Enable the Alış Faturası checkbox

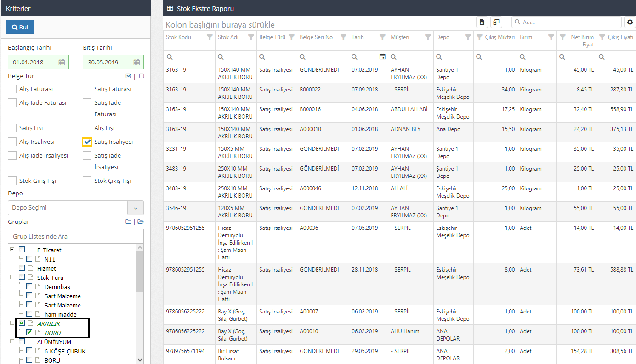point(12,89)
